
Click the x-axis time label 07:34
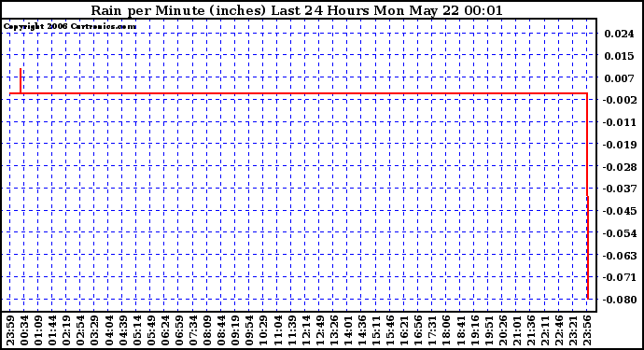pos(193,331)
